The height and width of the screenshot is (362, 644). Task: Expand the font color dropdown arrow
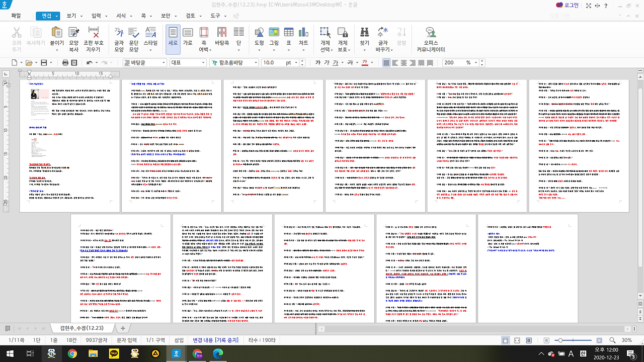pyautogui.click(x=372, y=63)
